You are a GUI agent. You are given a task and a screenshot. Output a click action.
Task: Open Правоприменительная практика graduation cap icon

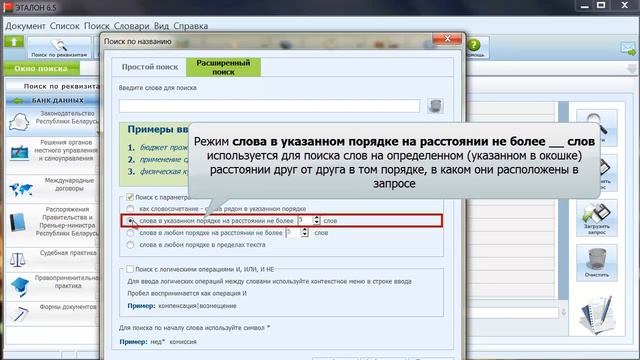(20, 286)
